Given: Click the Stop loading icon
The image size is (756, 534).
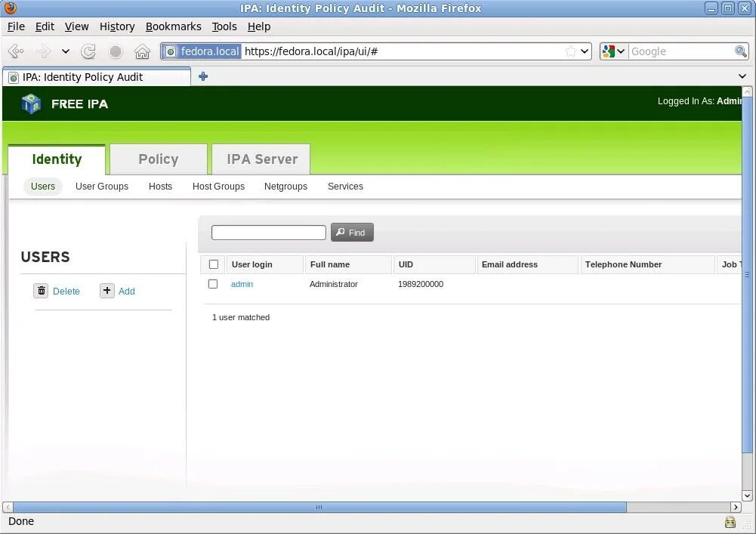Looking at the screenshot, I should [116, 51].
